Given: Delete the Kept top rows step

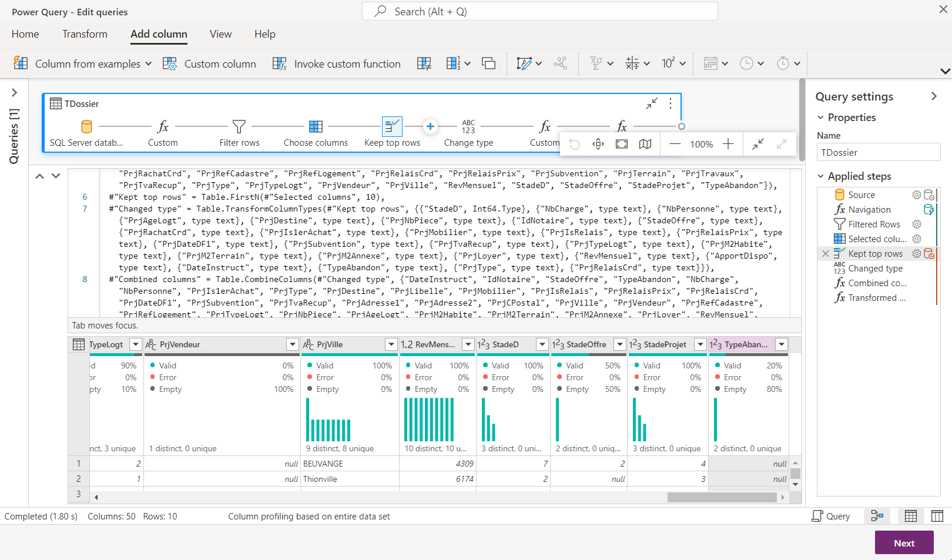Looking at the screenshot, I should click(x=826, y=254).
